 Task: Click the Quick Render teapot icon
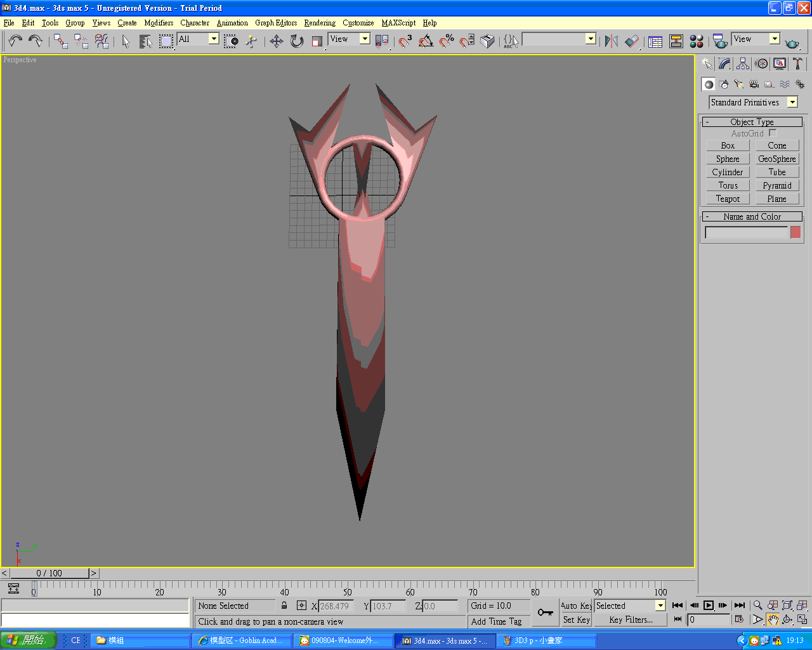tap(792, 43)
